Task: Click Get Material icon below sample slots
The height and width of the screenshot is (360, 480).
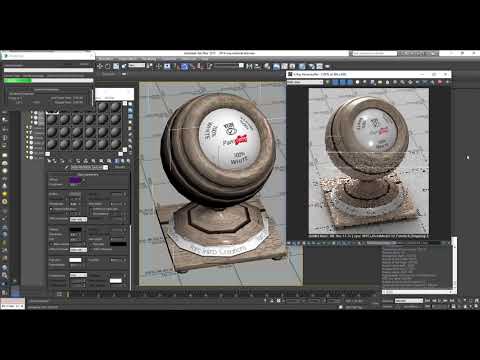Action: coord(49,161)
